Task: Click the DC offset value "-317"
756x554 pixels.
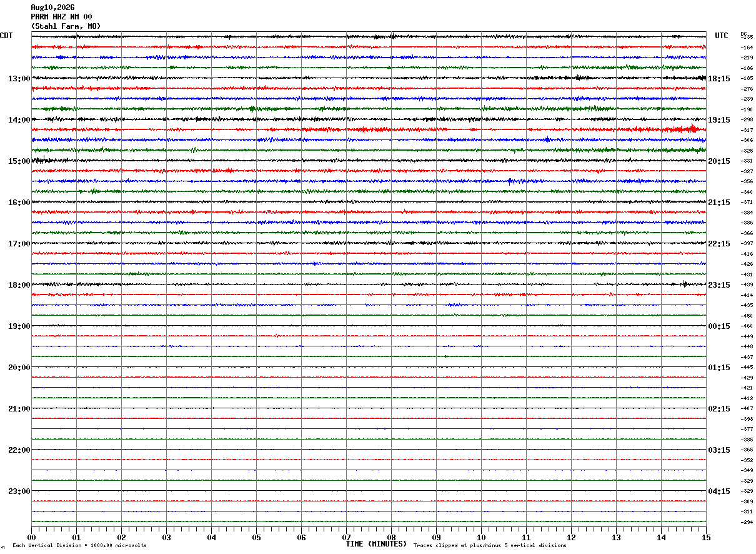Action: [x=747, y=130]
